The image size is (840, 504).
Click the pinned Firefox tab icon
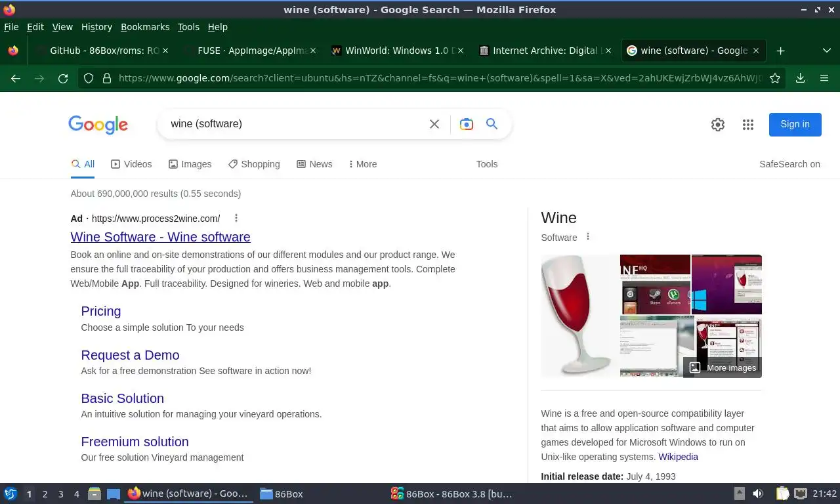click(13, 51)
